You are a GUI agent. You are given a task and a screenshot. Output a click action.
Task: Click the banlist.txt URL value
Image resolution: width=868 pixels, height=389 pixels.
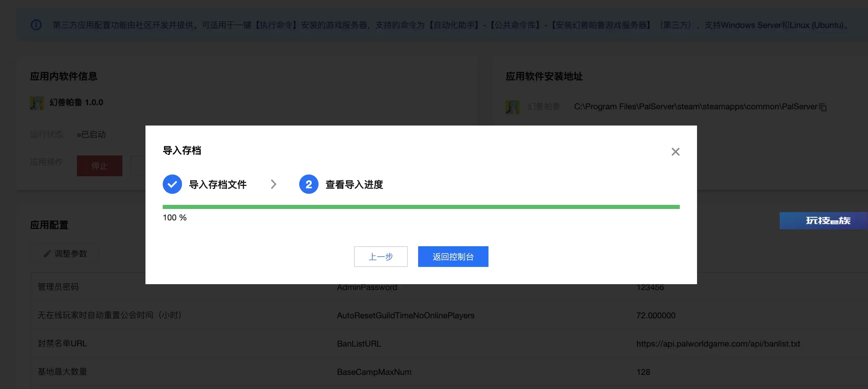pos(718,344)
